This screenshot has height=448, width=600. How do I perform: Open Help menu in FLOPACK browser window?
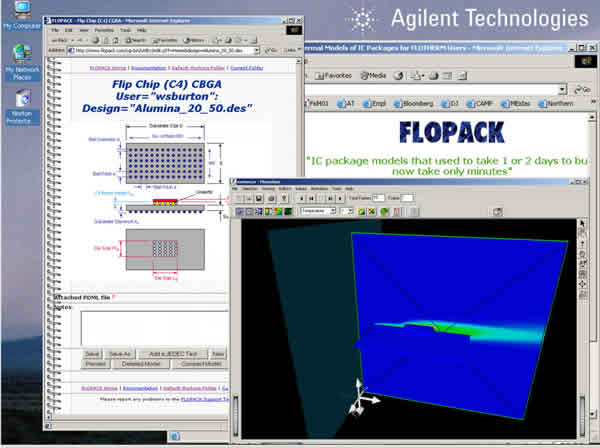[142, 30]
